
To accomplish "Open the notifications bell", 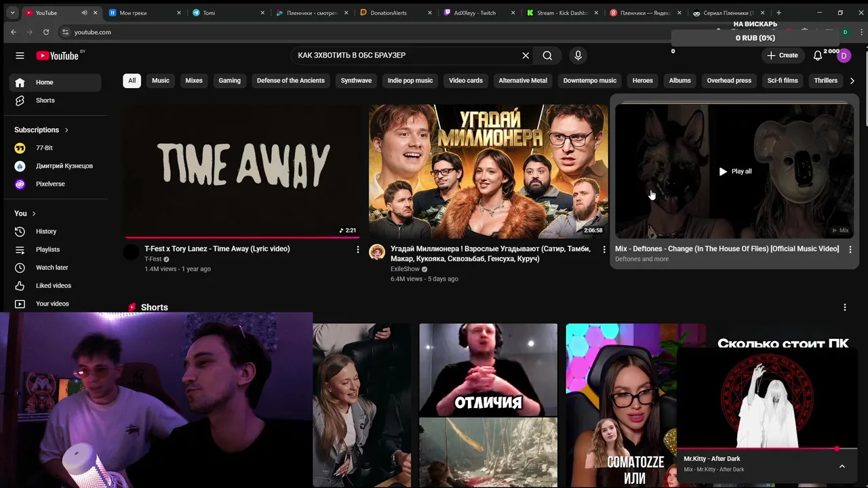I will coord(818,56).
